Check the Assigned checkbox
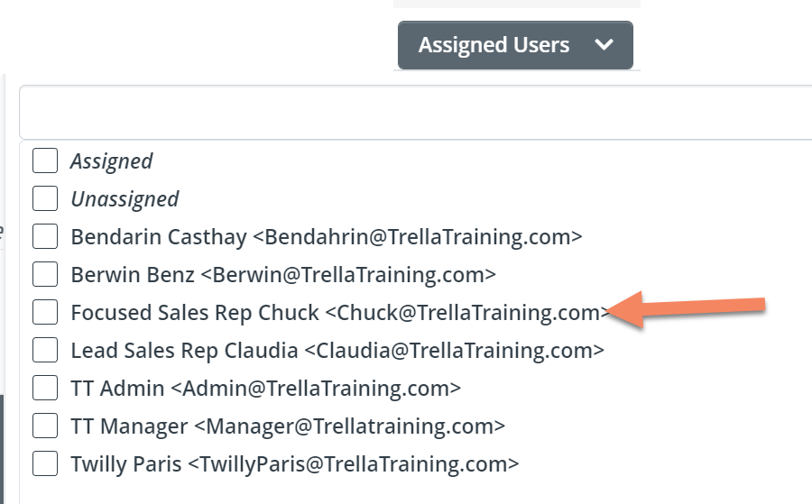The image size is (812, 504). pos(45,160)
